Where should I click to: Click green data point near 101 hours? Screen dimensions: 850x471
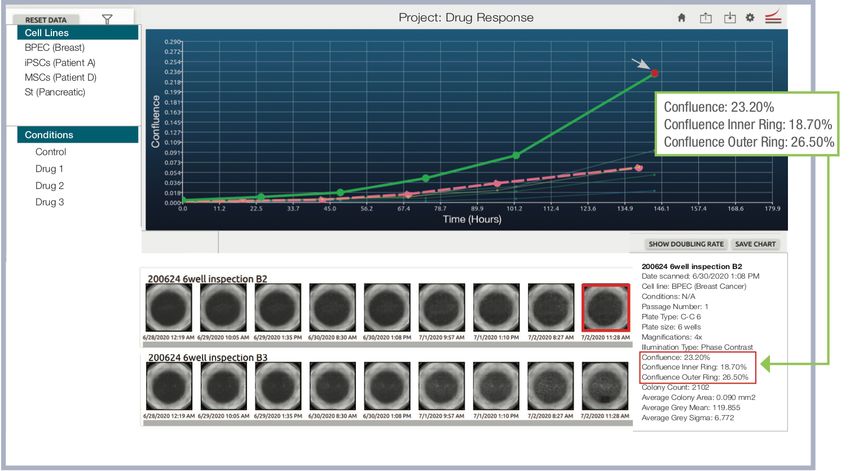point(516,156)
